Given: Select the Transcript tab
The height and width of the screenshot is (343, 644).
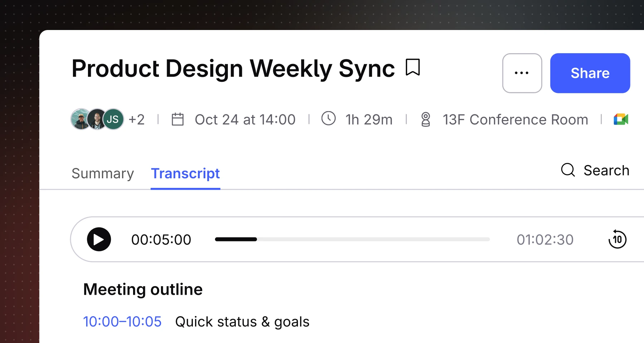Looking at the screenshot, I should (x=185, y=174).
